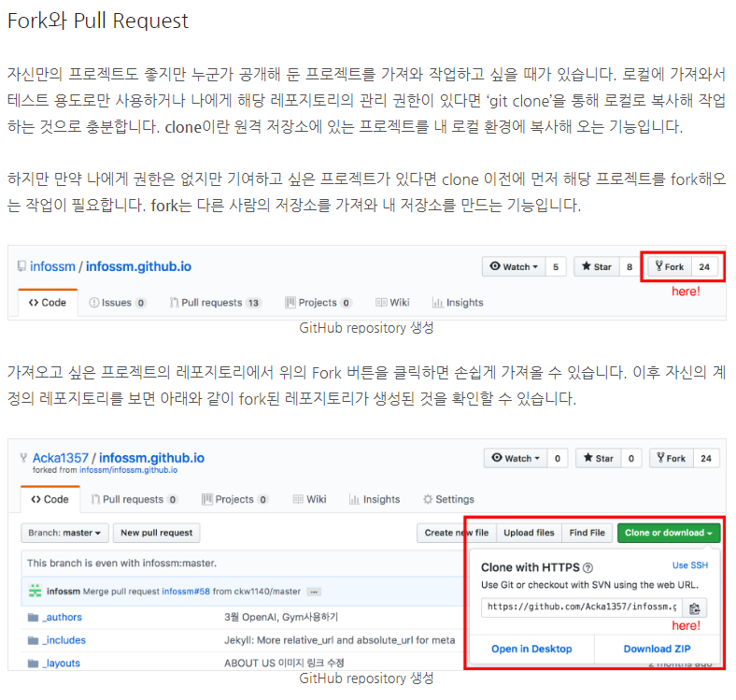Click the Star button showing 8 stars

tap(597, 267)
